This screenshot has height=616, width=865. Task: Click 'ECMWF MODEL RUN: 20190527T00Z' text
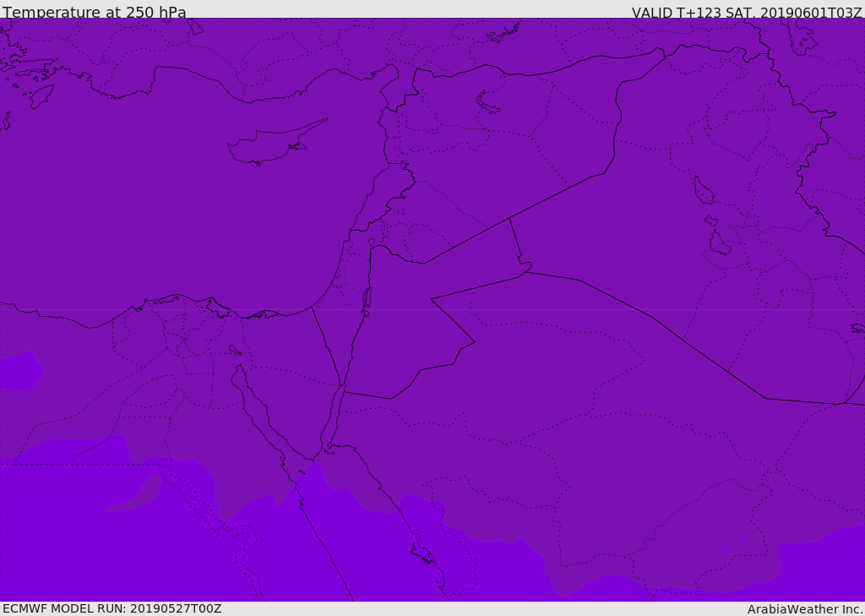tap(112, 609)
